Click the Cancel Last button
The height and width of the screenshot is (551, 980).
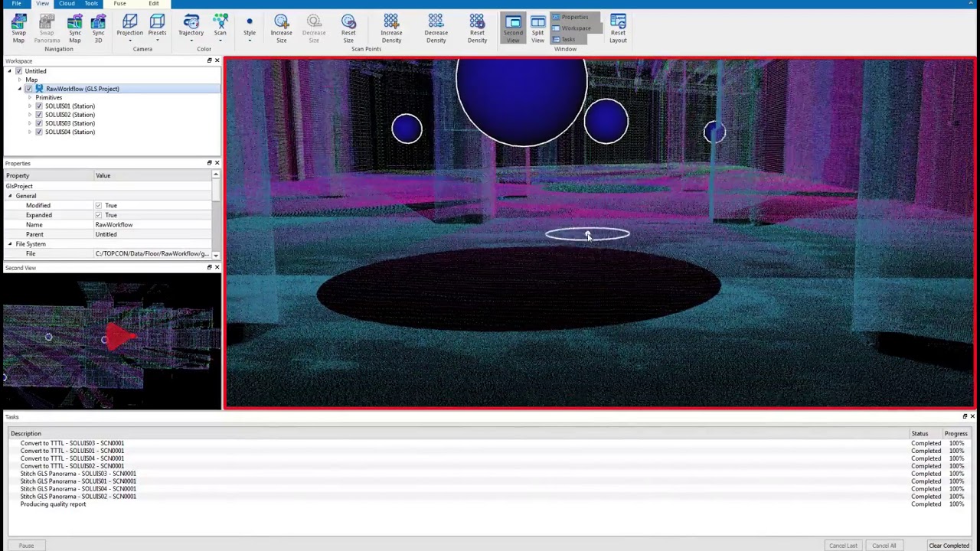click(843, 546)
